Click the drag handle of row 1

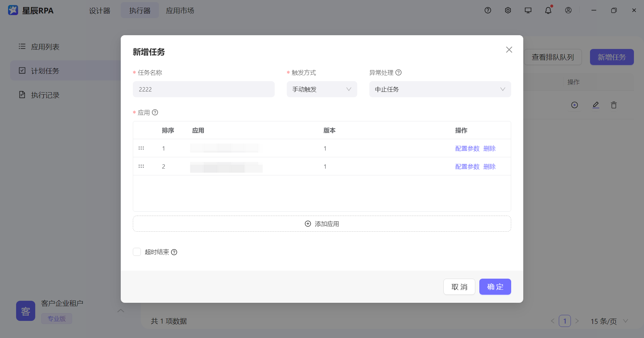(141, 148)
